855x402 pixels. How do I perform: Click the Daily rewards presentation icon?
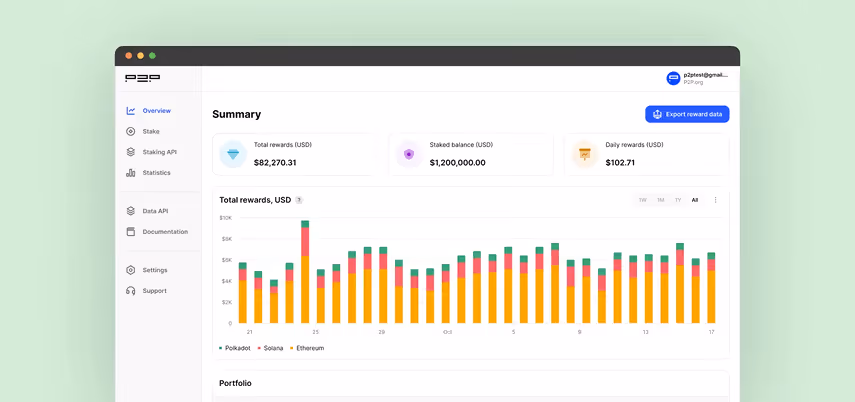click(x=585, y=154)
